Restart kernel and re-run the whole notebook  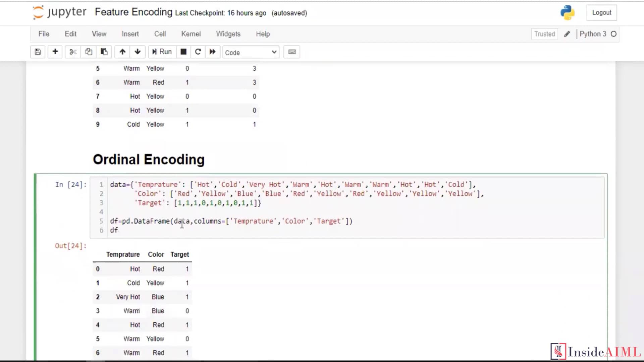click(212, 52)
